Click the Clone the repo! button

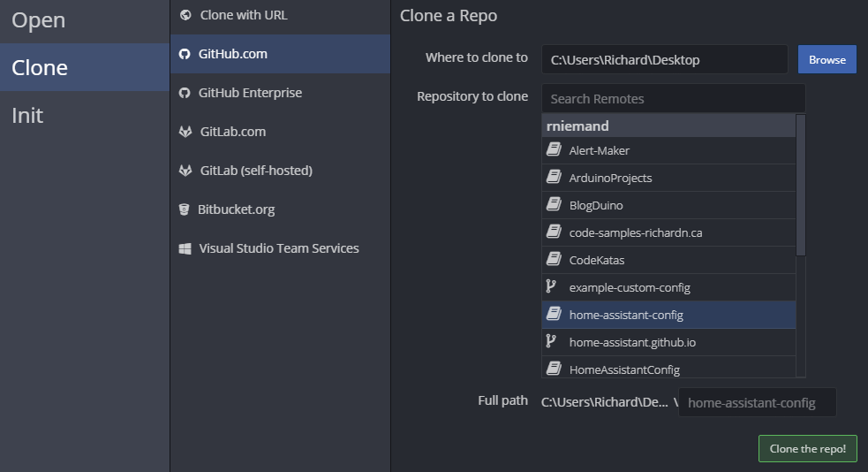click(x=807, y=448)
